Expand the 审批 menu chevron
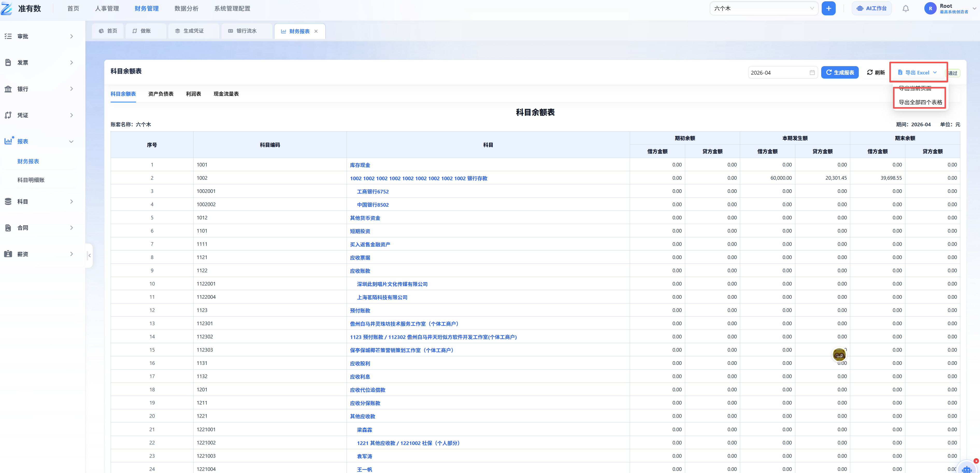This screenshot has width=980, height=473. pos(71,36)
